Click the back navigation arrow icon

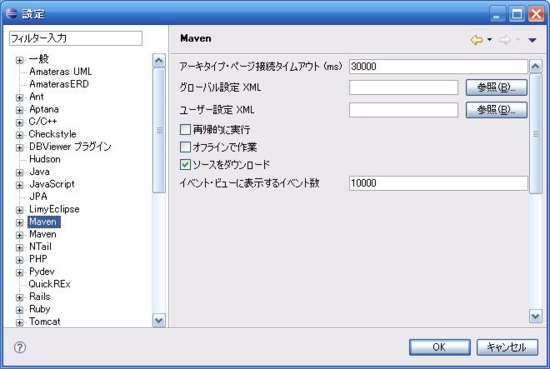click(x=477, y=40)
